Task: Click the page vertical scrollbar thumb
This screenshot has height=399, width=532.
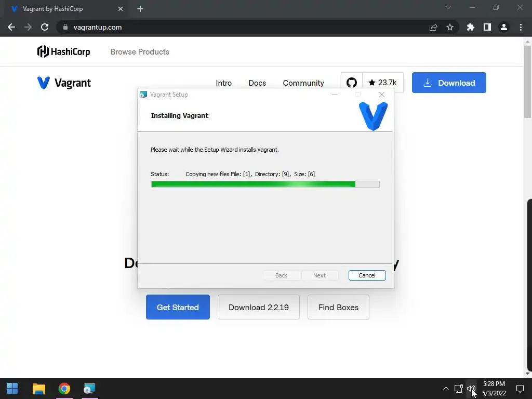Action: coord(527,82)
